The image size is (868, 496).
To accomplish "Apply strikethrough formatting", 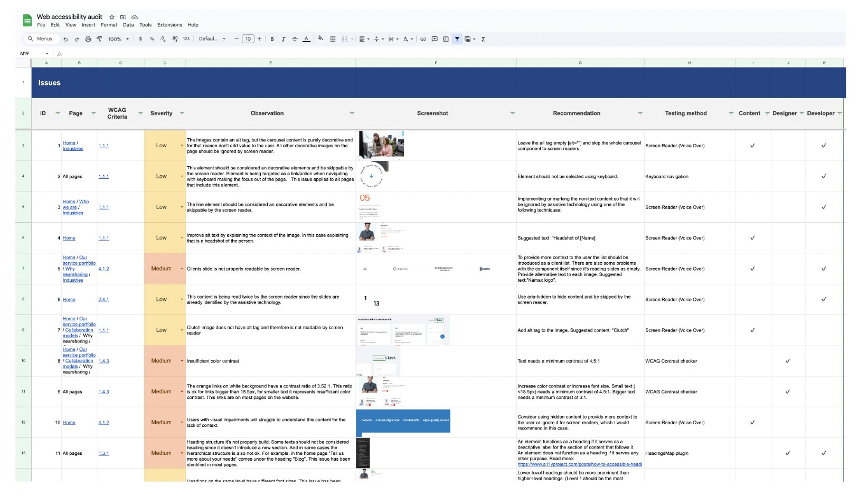I will (295, 39).
